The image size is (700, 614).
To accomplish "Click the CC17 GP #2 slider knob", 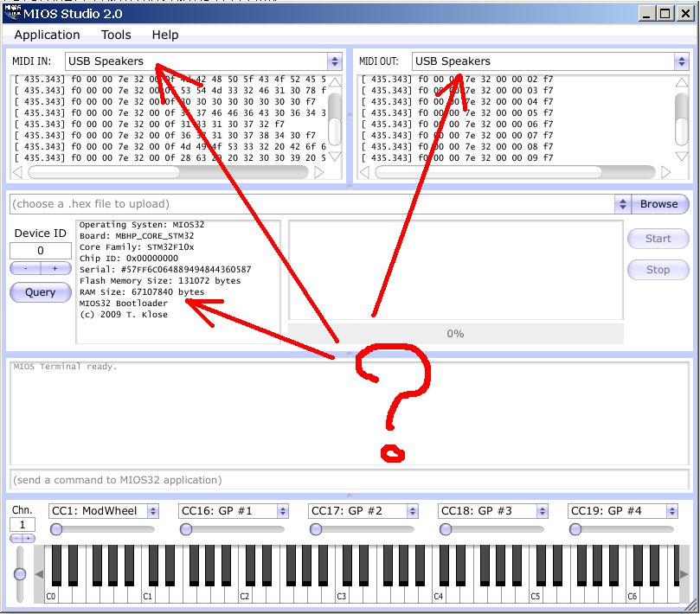I will click(316, 529).
